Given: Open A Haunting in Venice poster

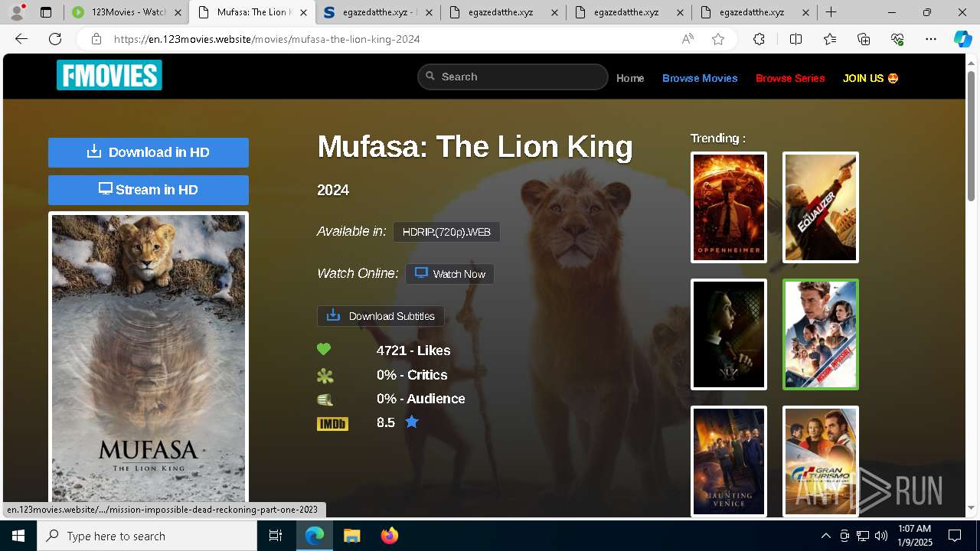Looking at the screenshot, I should (x=729, y=461).
